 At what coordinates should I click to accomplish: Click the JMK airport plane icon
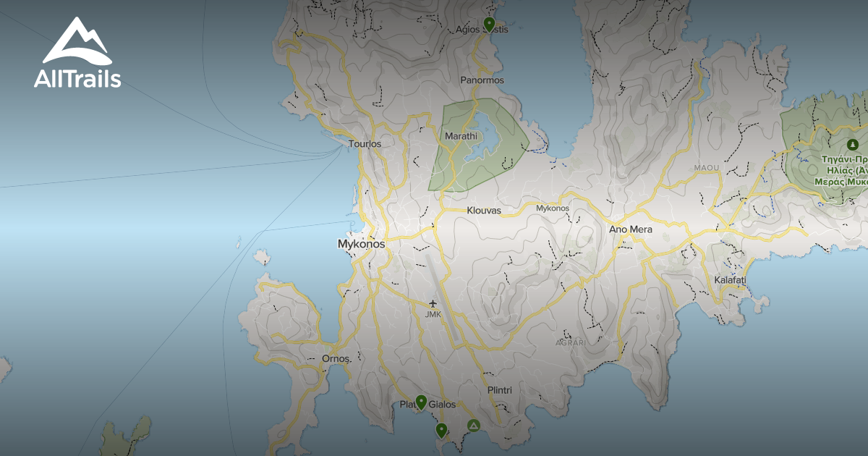pos(433,303)
